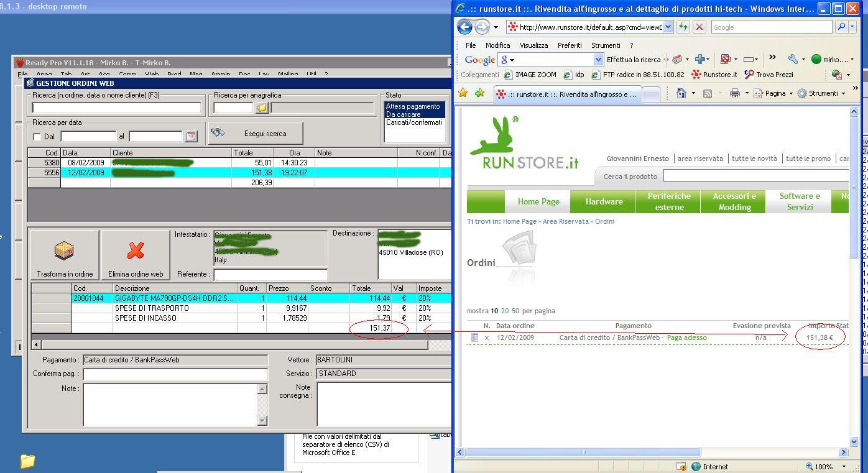The width and height of the screenshot is (868, 473).
Task: Click the folder icon beside Ricerca per anagrafica
Action: pos(262,108)
